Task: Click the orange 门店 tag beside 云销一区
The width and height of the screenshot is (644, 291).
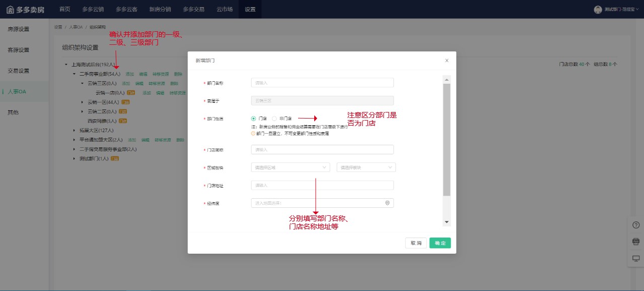Action: [x=125, y=102]
